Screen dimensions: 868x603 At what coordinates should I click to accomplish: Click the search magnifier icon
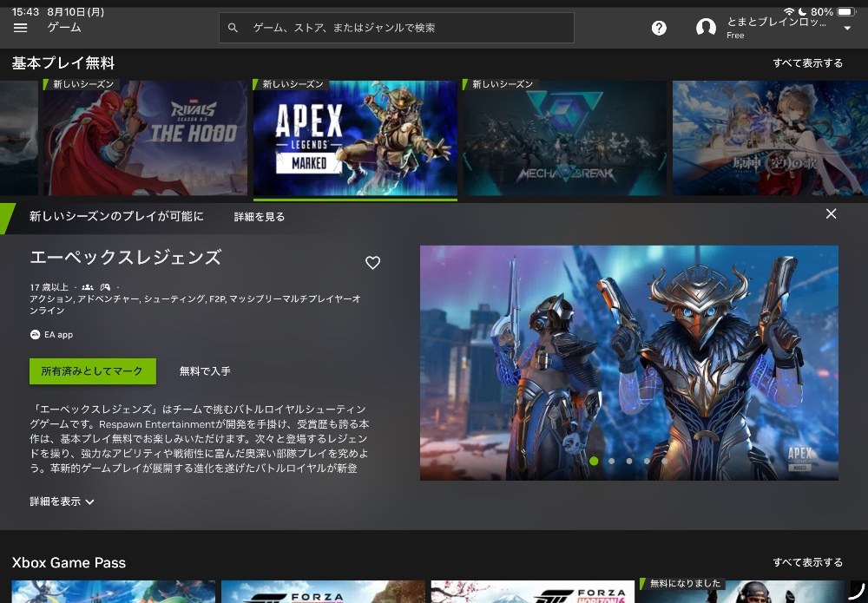233,28
